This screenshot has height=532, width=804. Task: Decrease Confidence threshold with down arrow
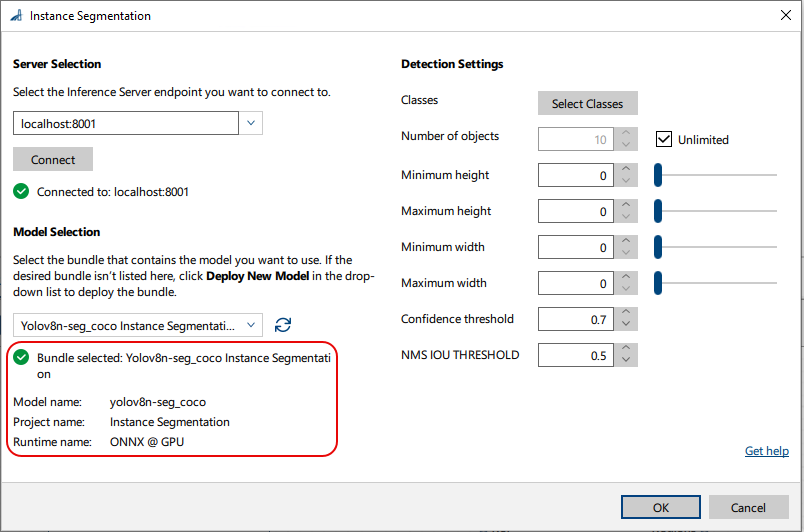point(626,325)
